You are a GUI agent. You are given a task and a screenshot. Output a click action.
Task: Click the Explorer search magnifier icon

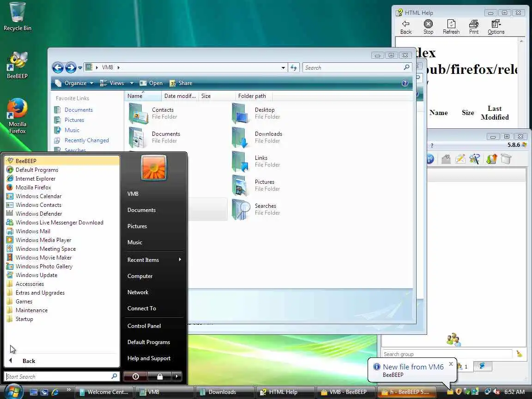pos(406,67)
